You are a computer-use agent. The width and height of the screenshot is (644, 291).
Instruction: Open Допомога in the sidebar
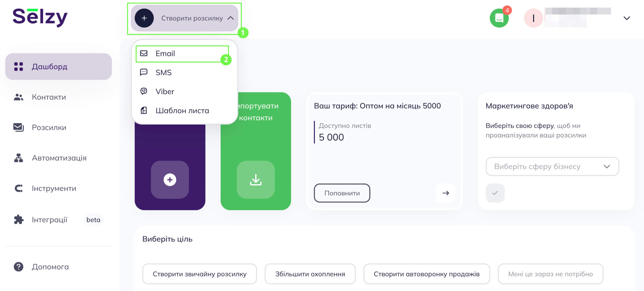(x=59, y=267)
